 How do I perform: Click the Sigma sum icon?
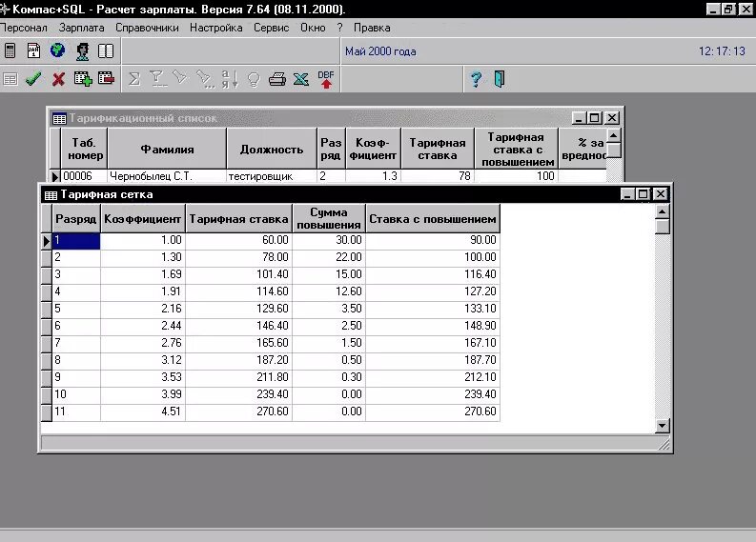tap(134, 79)
